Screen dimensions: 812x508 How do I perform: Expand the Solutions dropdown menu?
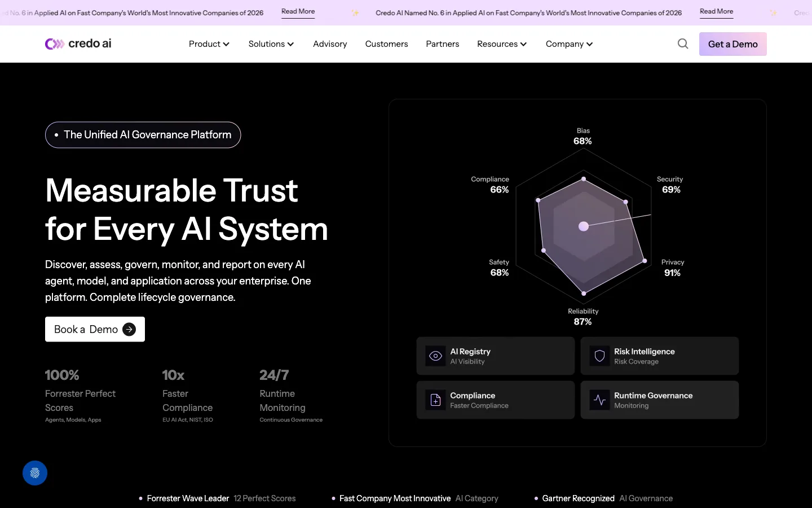point(271,44)
